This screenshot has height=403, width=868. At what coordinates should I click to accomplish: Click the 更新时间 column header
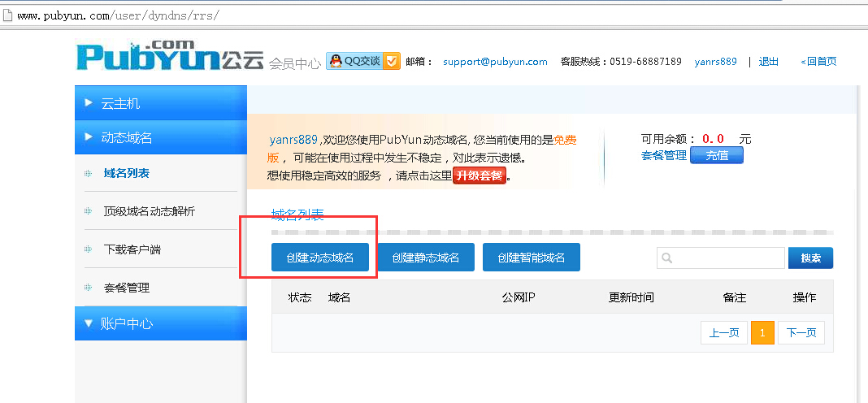pos(631,297)
